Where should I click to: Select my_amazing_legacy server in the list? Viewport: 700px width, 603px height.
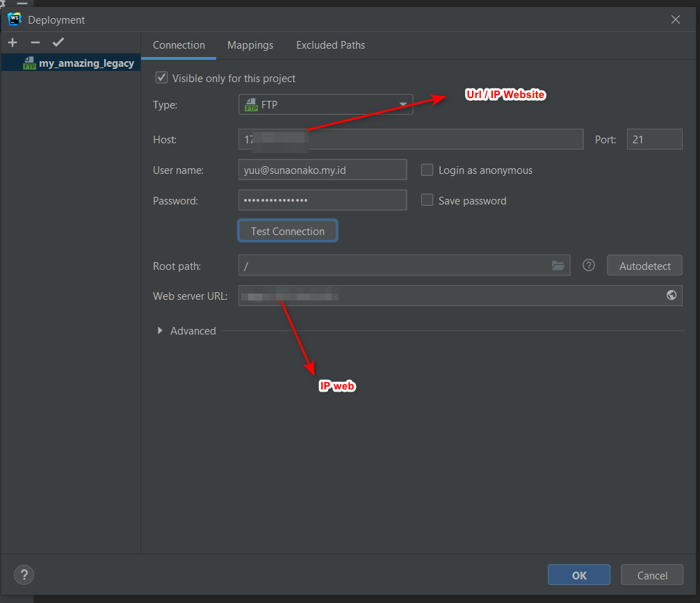point(86,63)
